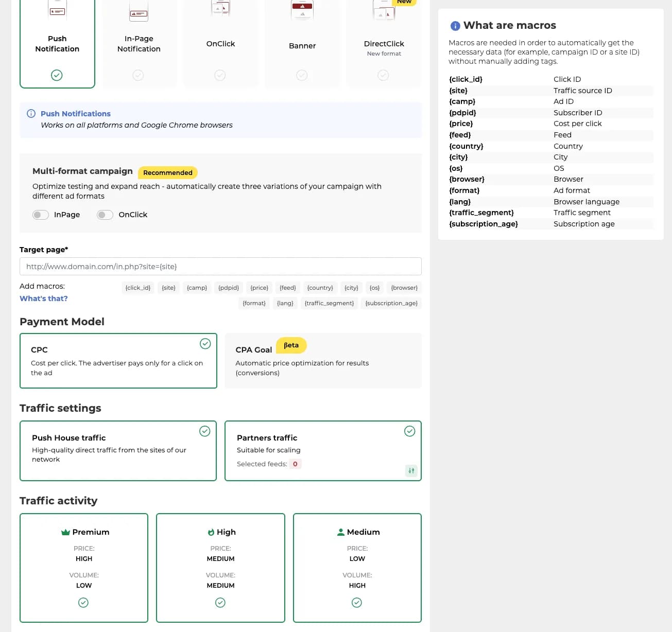Insert the {lang} macro chip
672x632 pixels.
(285, 303)
